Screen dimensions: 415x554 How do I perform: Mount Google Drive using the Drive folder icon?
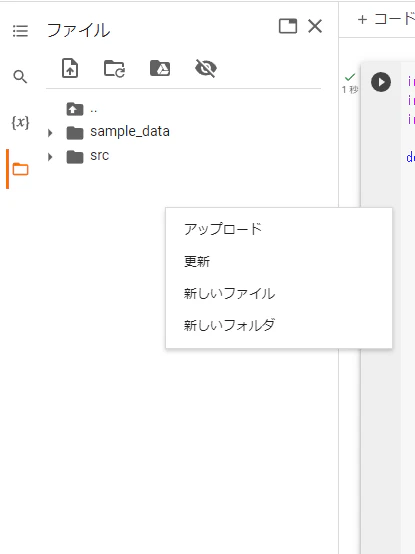160,68
